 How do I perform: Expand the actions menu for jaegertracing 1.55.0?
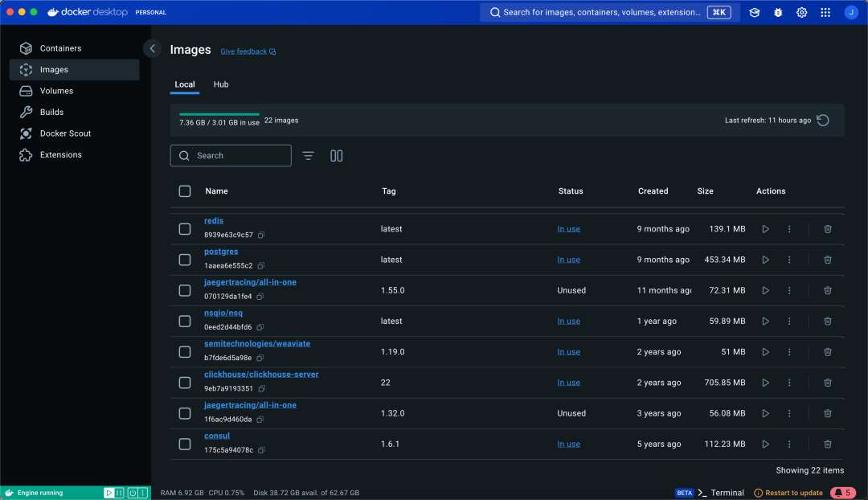(x=789, y=290)
